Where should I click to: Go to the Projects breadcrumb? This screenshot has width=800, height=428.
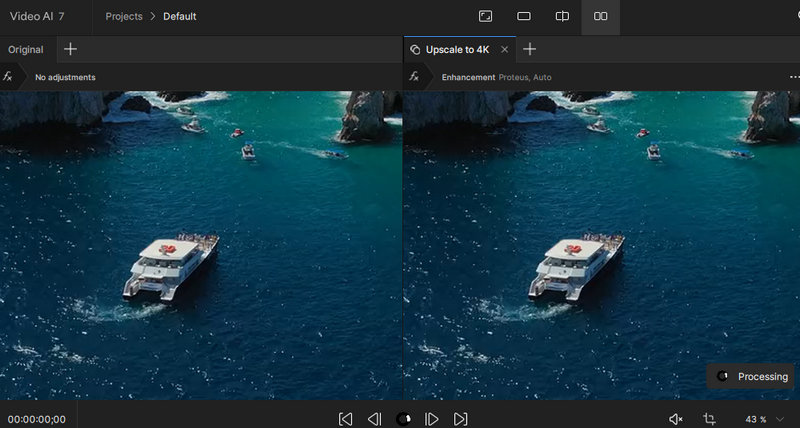[124, 16]
